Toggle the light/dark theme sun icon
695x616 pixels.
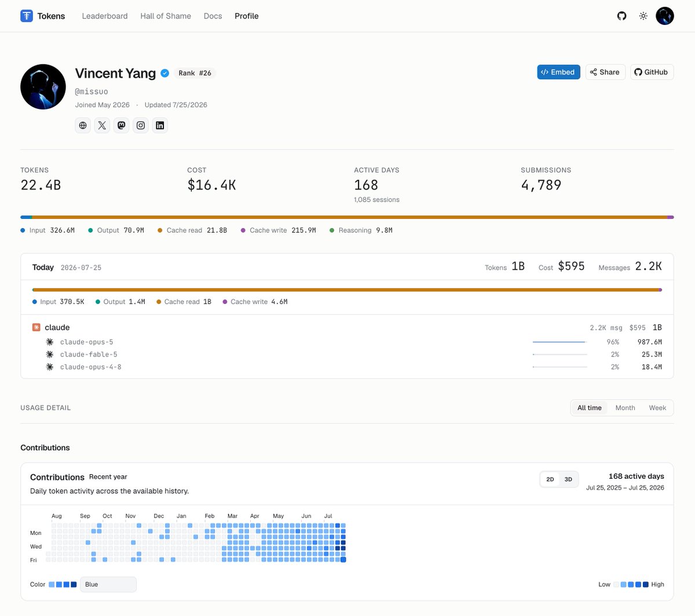[x=643, y=16]
